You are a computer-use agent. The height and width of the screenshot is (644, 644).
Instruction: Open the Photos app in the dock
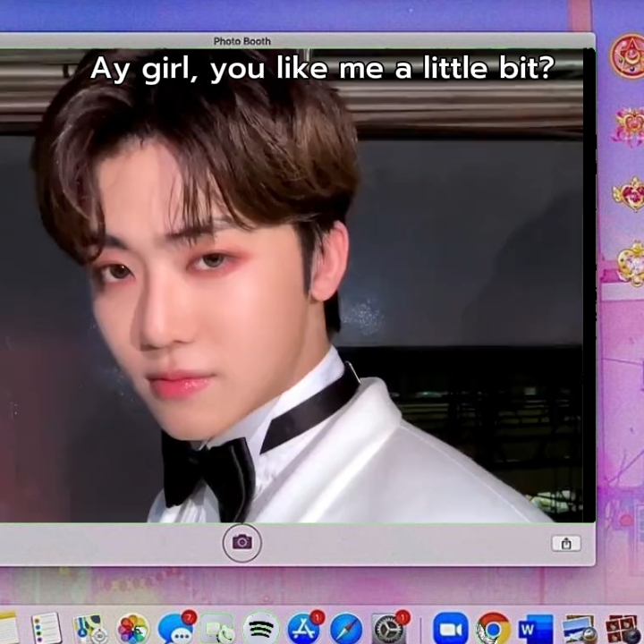point(133,629)
